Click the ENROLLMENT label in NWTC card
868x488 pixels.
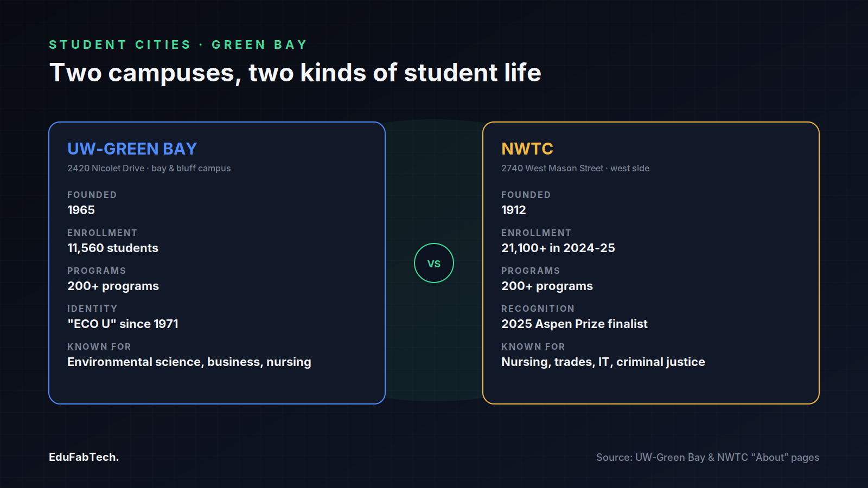537,233
